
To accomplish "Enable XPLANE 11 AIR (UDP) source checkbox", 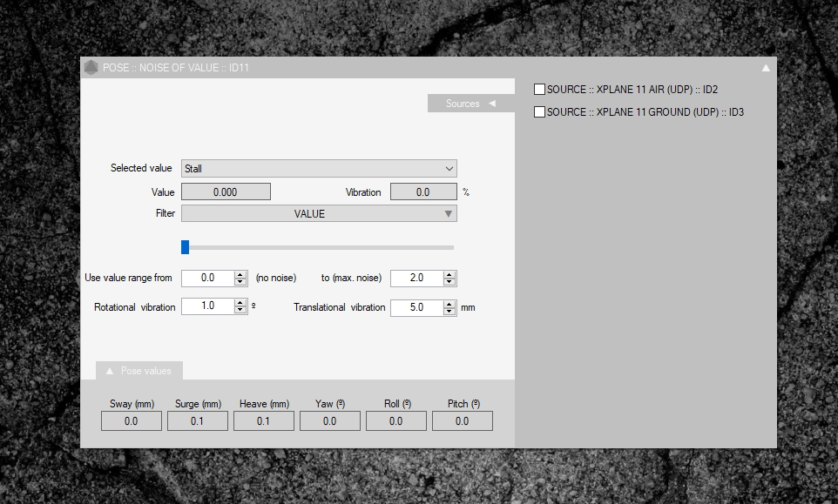I will (539, 90).
